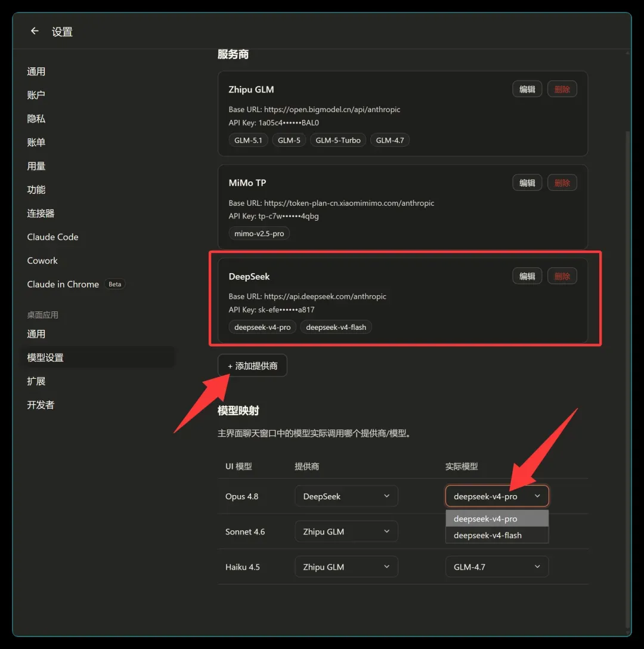Click 编辑 for the DeepSeek provider
The height and width of the screenshot is (649, 644).
(527, 276)
